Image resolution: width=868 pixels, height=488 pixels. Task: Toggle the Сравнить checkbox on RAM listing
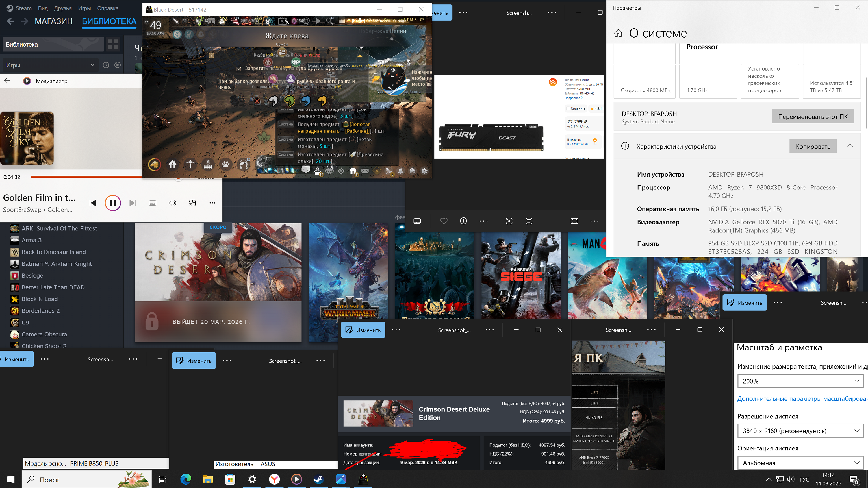click(x=568, y=108)
